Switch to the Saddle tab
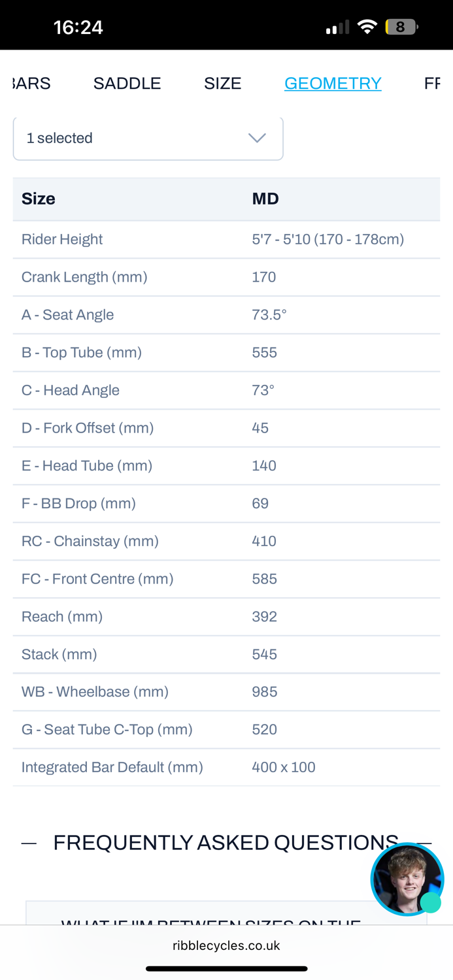The height and width of the screenshot is (980, 453). coord(127,84)
